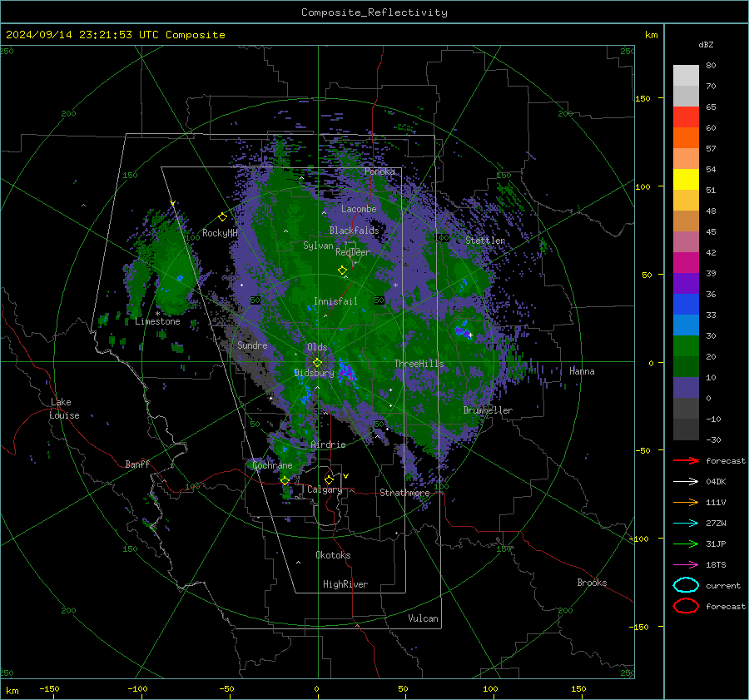Screen dimensions: 749x700
Task: Click the Limestone label
Action: point(157,321)
